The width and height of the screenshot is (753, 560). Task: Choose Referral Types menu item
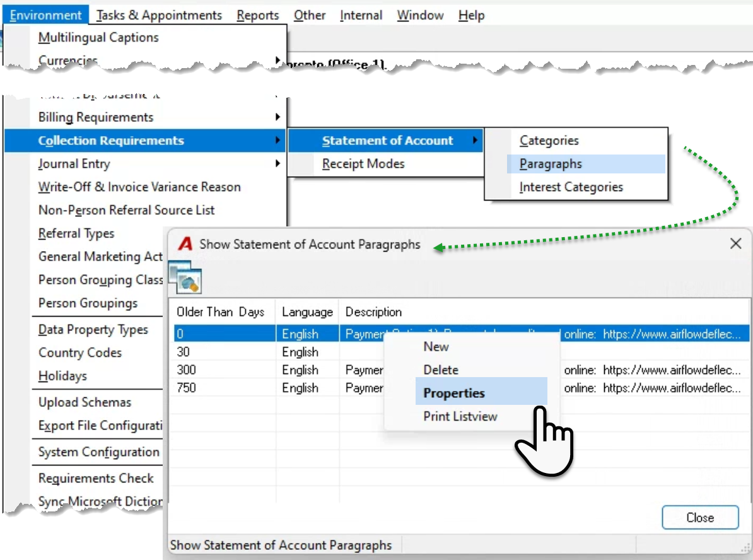(84, 233)
